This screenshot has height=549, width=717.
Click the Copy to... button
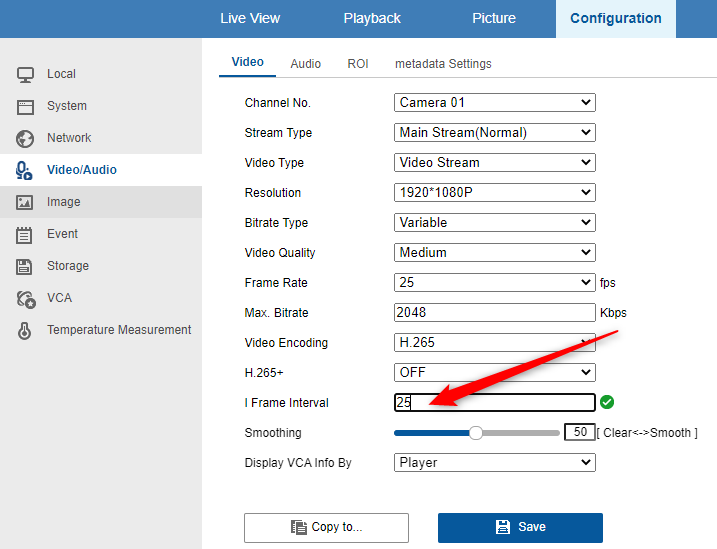326,528
